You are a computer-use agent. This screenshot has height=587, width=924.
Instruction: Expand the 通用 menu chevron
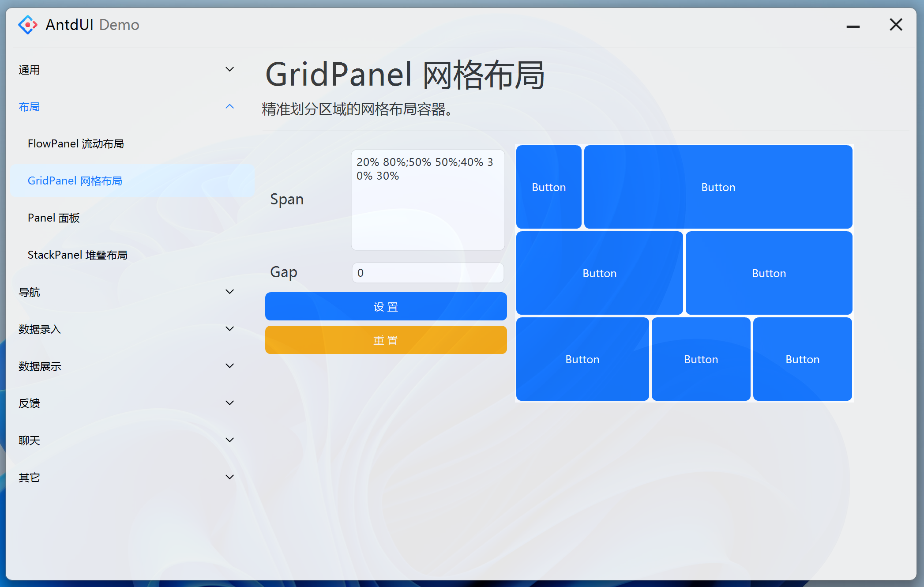pyautogui.click(x=229, y=70)
